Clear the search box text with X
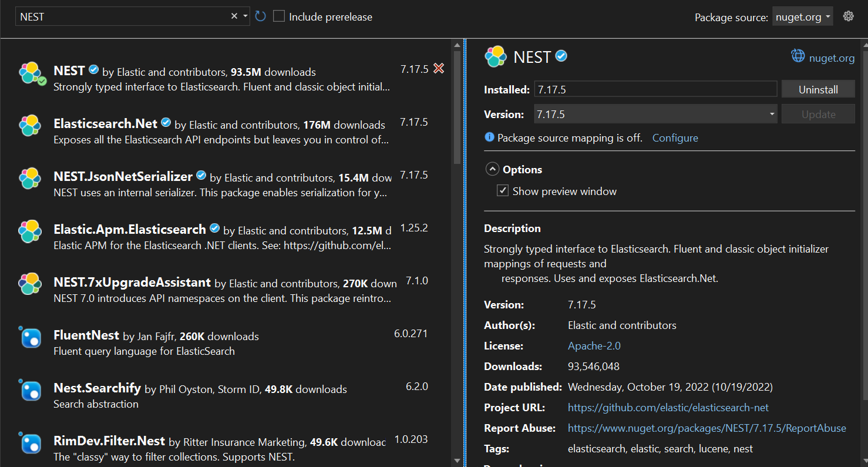This screenshot has height=467, width=868. pyautogui.click(x=234, y=16)
